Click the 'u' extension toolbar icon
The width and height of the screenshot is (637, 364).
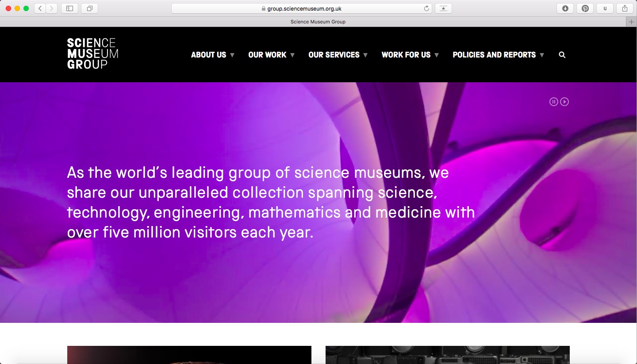(x=605, y=8)
